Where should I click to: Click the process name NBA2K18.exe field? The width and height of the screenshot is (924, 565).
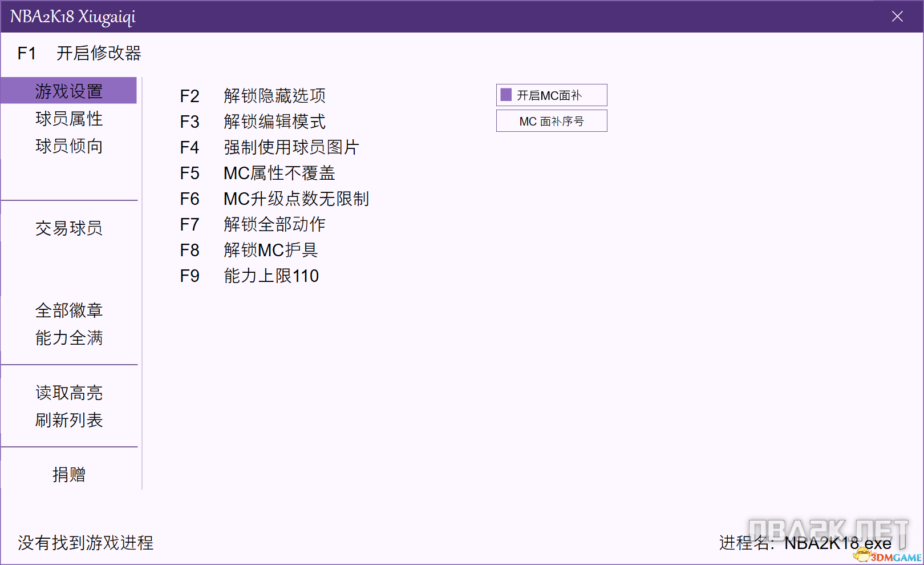pyautogui.click(x=838, y=543)
